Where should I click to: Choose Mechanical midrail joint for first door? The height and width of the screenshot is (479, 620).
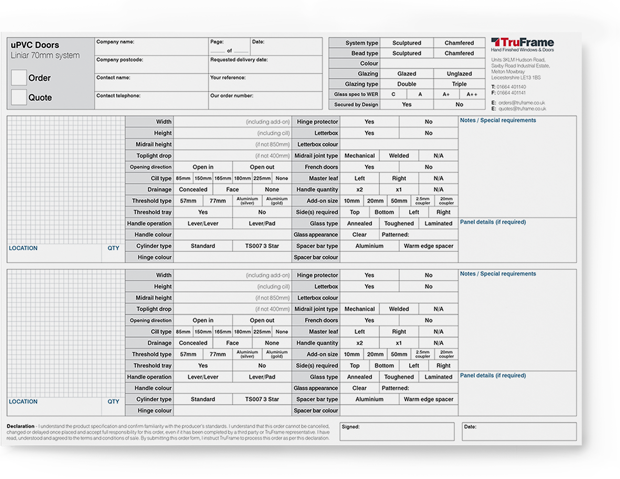coord(359,155)
